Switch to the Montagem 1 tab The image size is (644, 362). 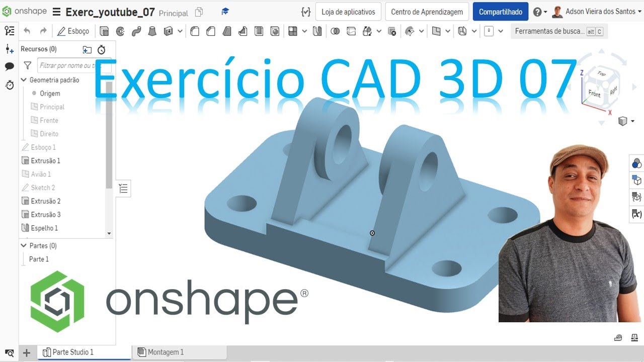pyautogui.click(x=179, y=352)
